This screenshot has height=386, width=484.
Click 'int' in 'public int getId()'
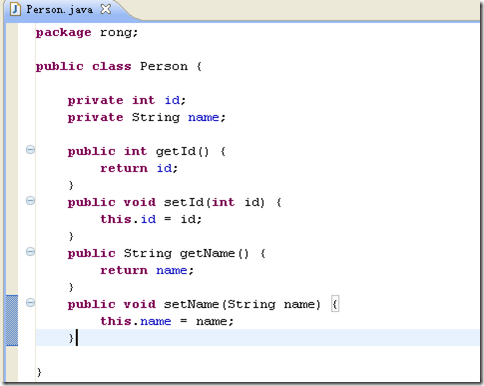click(x=136, y=151)
